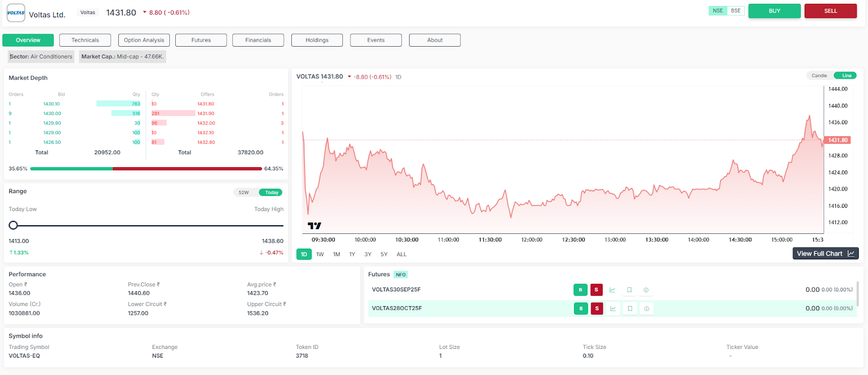Bookmark the VOLTAS30SEP25F futures contract

[x=629, y=290]
